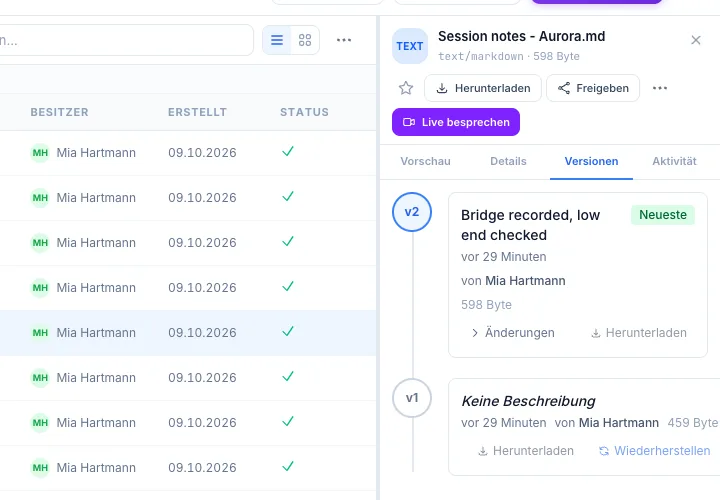Sort by the BESITZER column header
Image resolution: width=720 pixels, height=500 pixels.
click(59, 112)
